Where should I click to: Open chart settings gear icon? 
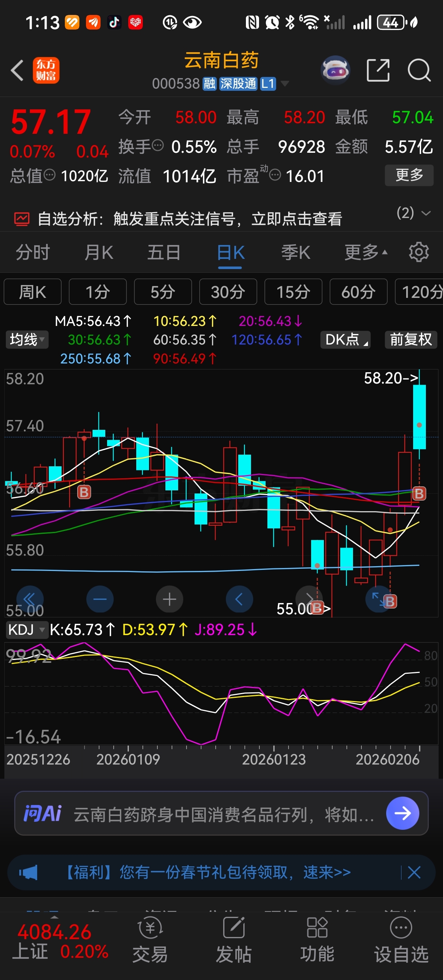click(419, 252)
